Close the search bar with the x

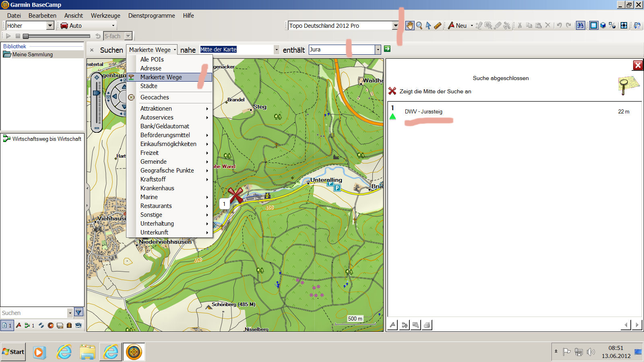(x=92, y=50)
